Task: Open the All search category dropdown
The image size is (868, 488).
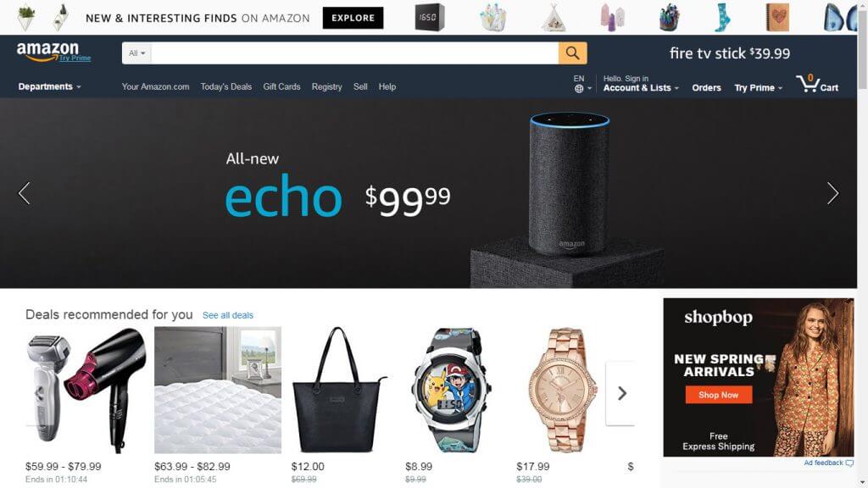Action: 136,53
